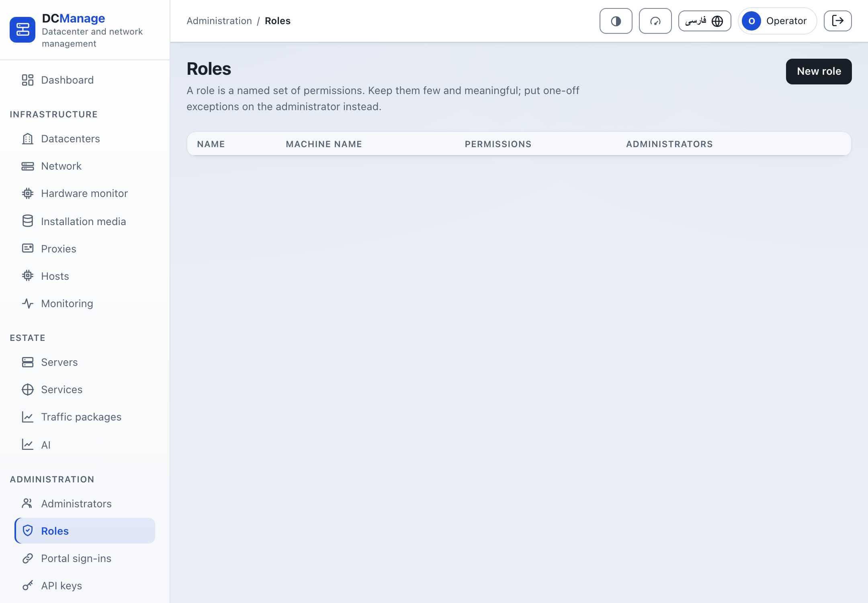Image resolution: width=868 pixels, height=603 pixels.
Task: Click the Datacenters building icon
Action: tap(28, 139)
